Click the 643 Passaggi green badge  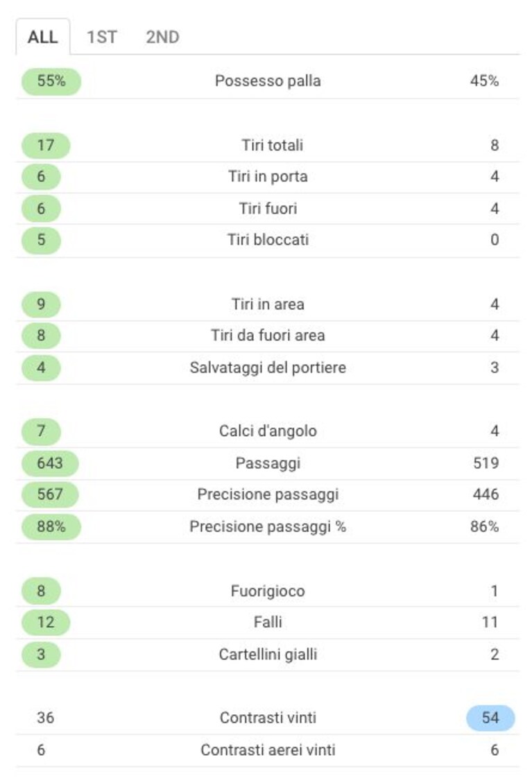point(50,463)
